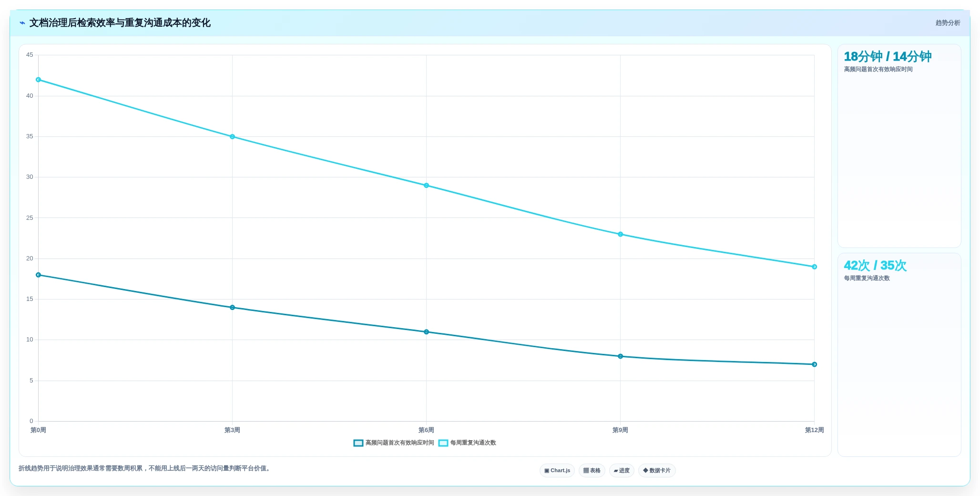
Task: Click card caption 每周重复沟通次数
Action: click(867, 279)
